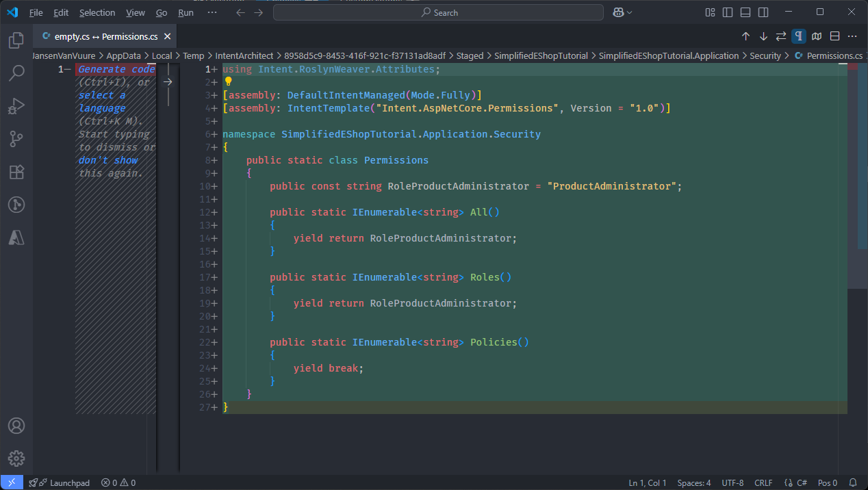The image size is (868, 490).
Task: Go forward with the right arrow
Action: 258,12
